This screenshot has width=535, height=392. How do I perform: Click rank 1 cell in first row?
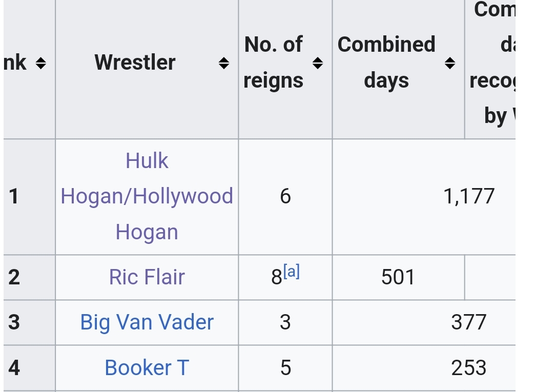[x=14, y=196]
